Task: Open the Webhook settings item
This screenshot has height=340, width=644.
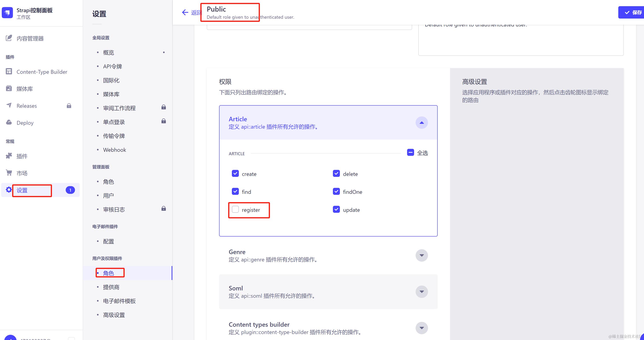Action: (x=115, y=150)
